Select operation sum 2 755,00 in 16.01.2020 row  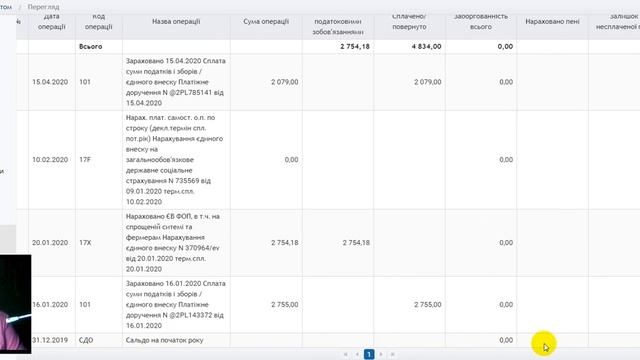284,305
